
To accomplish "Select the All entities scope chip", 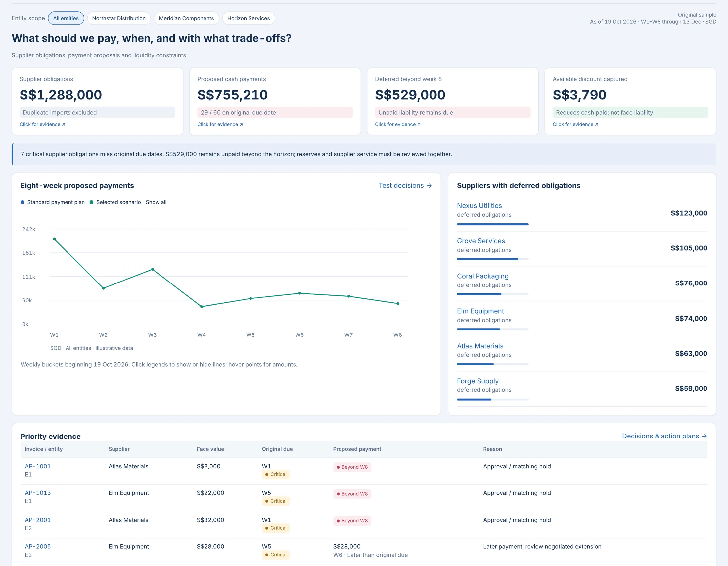I will point(66,18).
